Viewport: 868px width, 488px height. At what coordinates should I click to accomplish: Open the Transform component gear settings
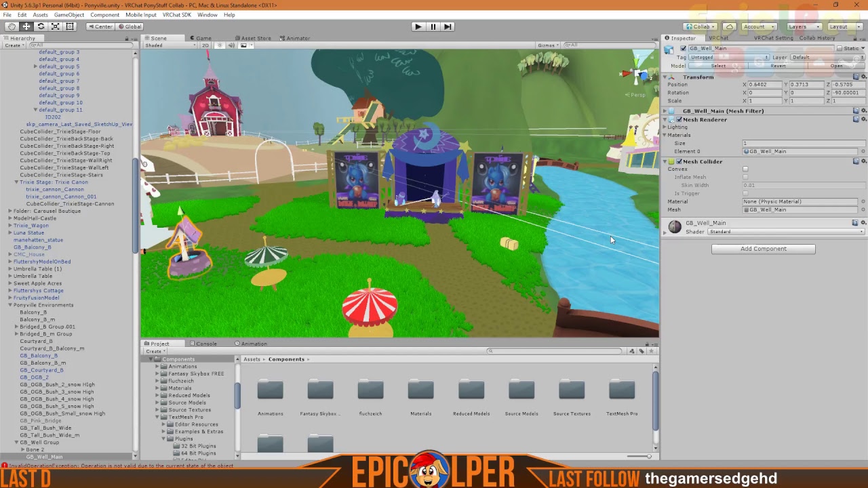click(x=863, y=77)
